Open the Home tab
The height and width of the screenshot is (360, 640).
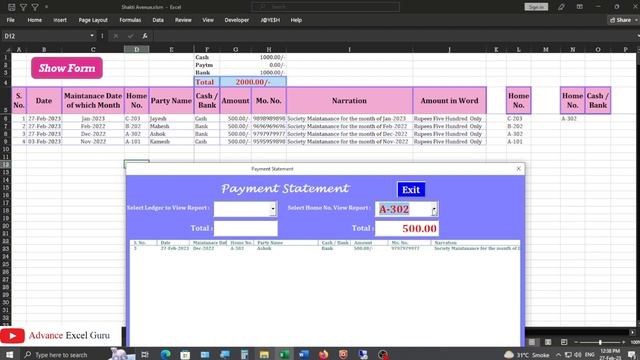pyautogui.click(x=34, y=20)
